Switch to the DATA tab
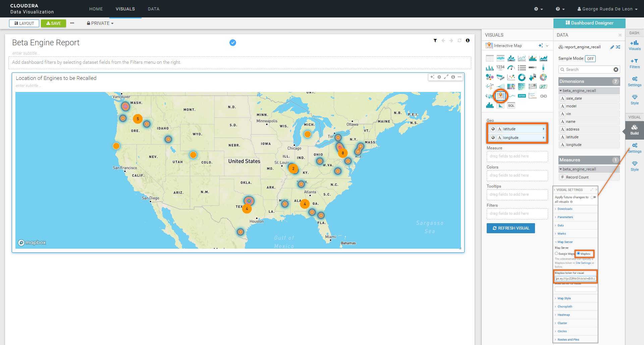644x345 pixels. [154, 9]
